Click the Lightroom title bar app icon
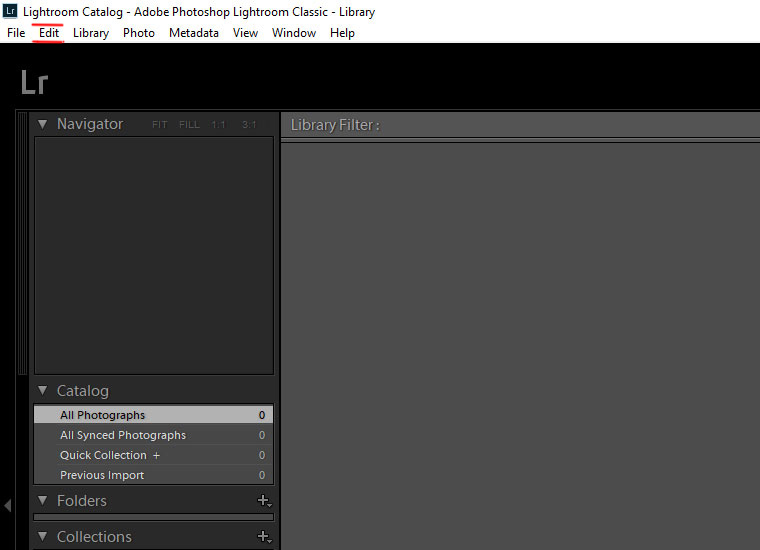 click(10, 11)
